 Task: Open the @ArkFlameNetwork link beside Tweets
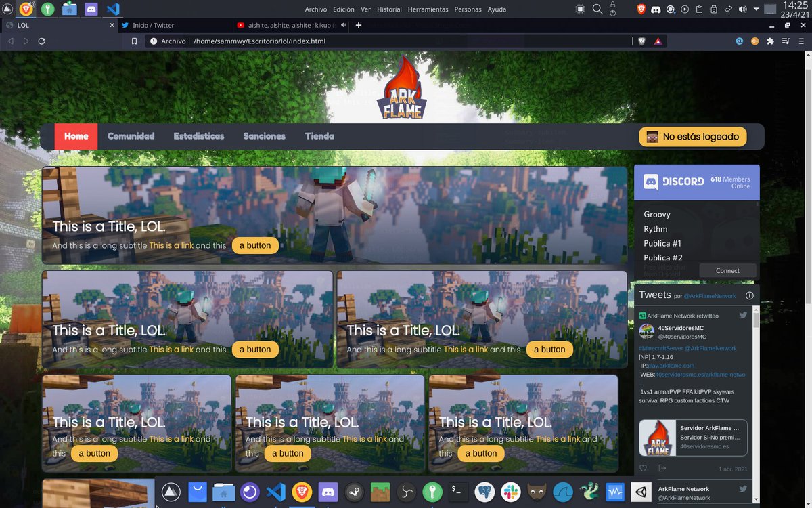(708, 297)
